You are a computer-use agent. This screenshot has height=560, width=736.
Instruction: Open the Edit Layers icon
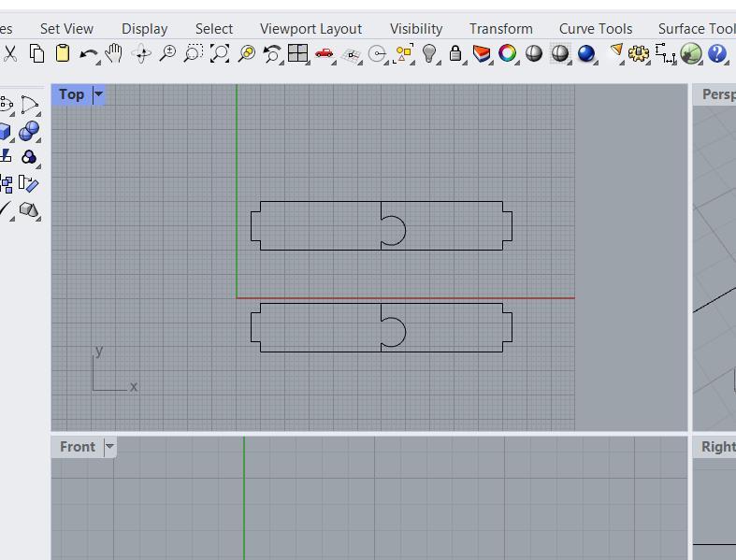[482, 53]
